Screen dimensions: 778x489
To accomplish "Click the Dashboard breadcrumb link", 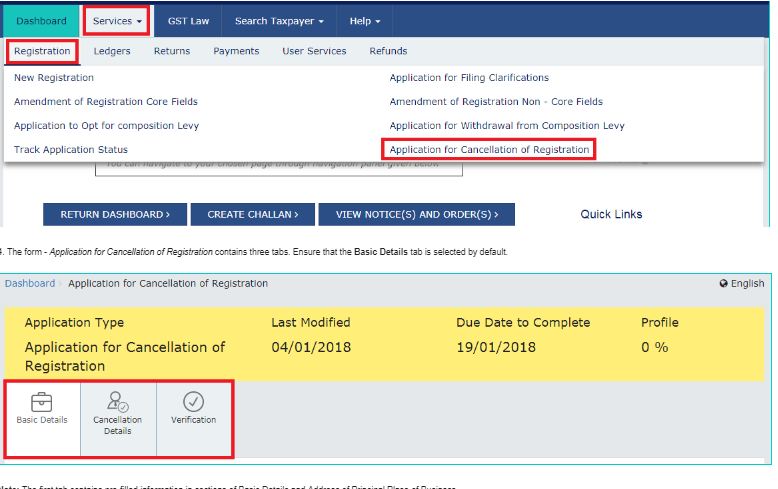I will coord(30,284).
